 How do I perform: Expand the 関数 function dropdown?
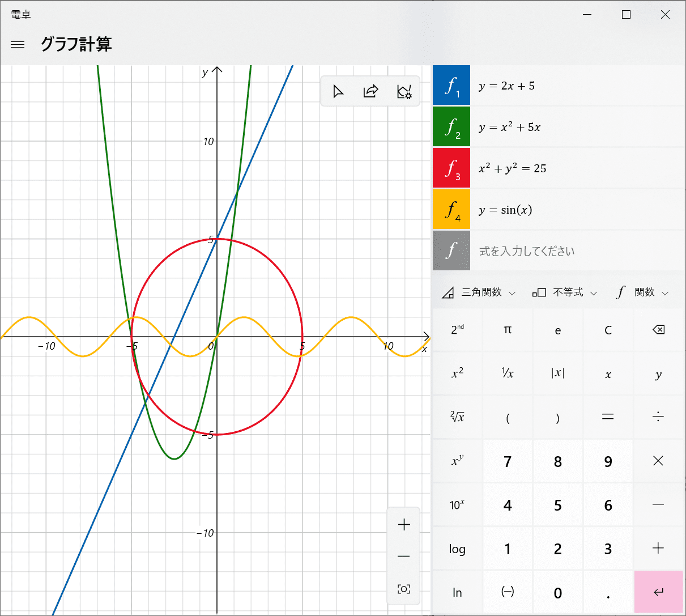pos(643,292)
